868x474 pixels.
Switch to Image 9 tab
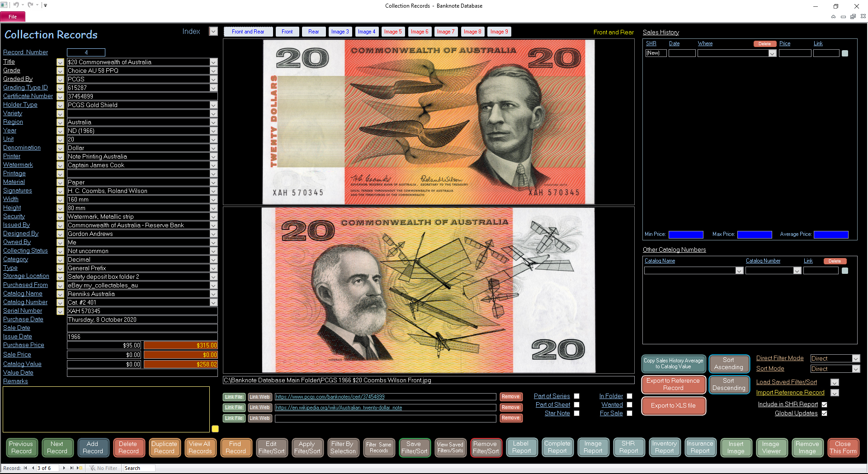499,32
